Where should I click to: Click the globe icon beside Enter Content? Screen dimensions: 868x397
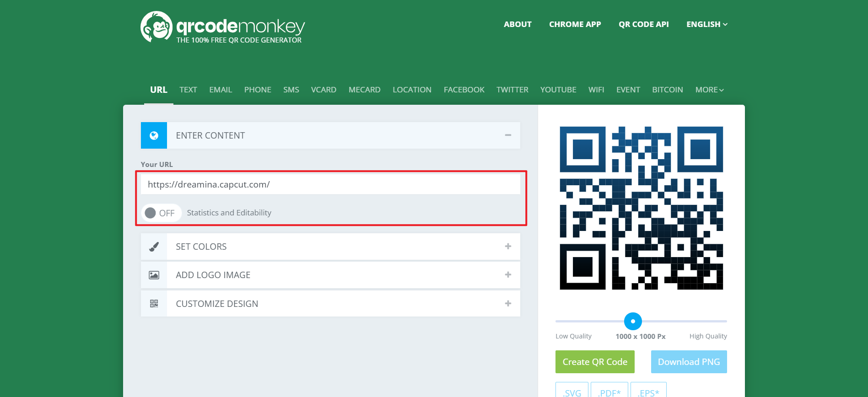tap(154, 135)
